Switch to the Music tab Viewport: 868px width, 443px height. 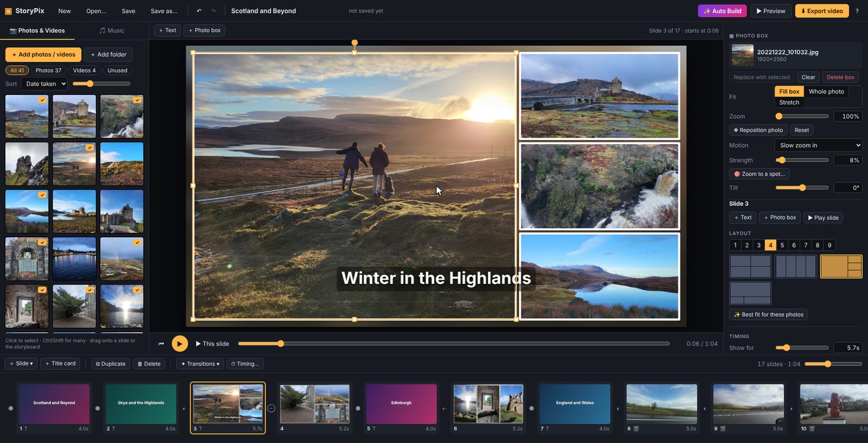pos(112,31)
